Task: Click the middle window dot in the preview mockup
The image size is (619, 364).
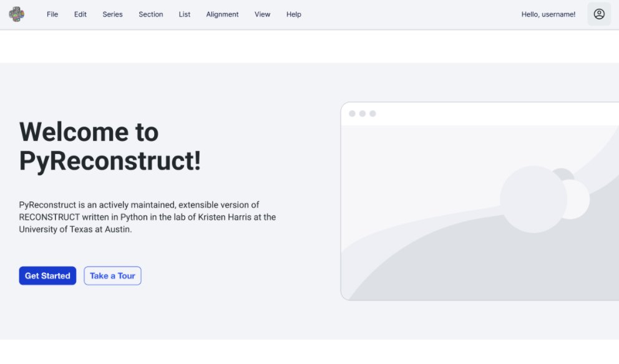Action: coord(362,113)
